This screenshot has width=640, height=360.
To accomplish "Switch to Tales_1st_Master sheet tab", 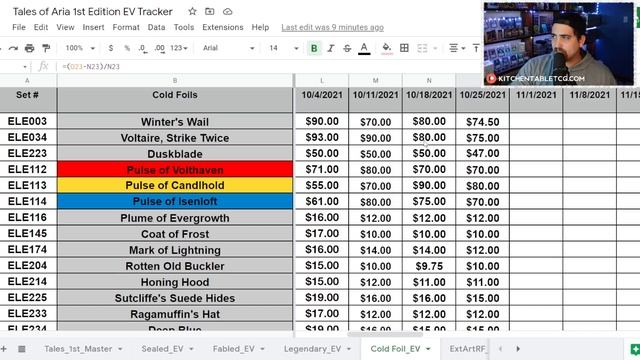I will [x=78, y=349].
